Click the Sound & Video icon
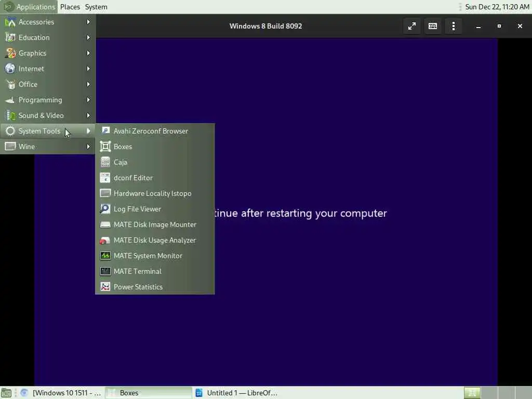The width and height of the screenshot is (532, 399). point(10,116)
